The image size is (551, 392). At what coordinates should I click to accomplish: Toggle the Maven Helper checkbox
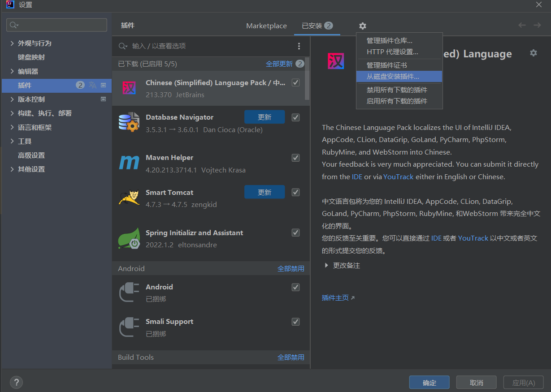295,158
